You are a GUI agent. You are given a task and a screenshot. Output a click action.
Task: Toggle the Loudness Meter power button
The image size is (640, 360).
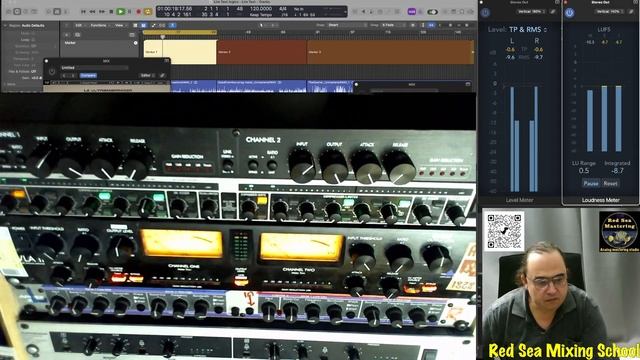pos(569,13)
